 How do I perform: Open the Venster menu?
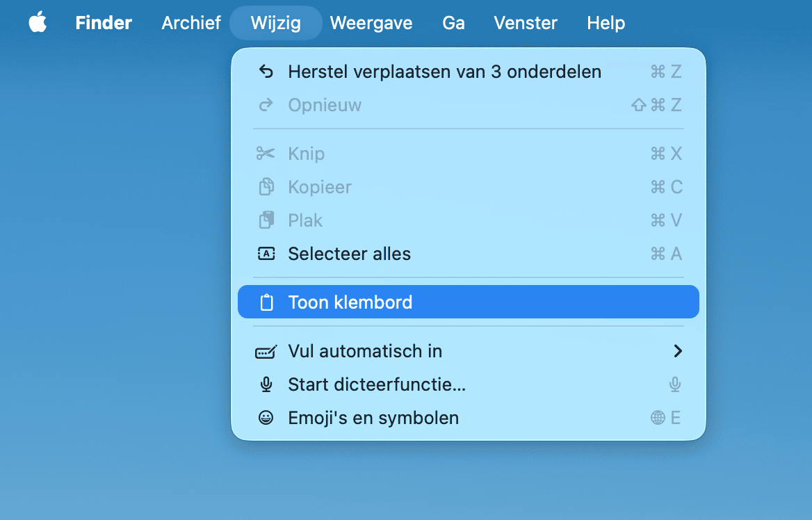526,23
